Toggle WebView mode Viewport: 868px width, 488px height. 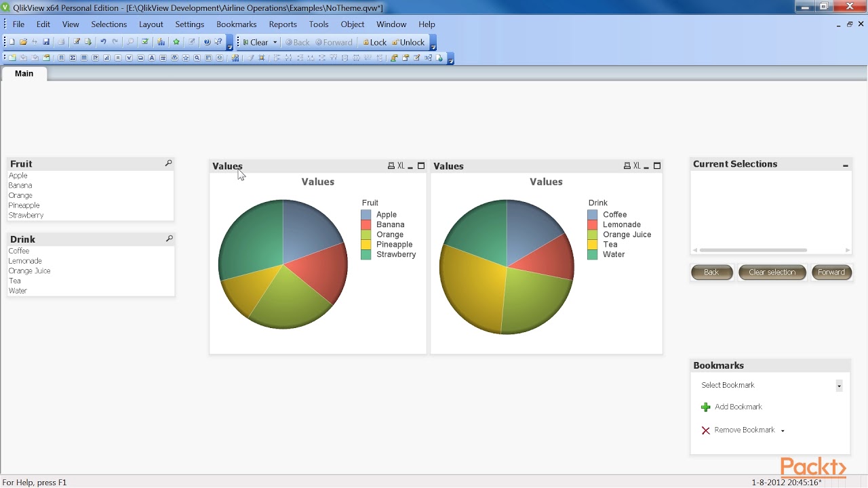(x=439, y=58)
